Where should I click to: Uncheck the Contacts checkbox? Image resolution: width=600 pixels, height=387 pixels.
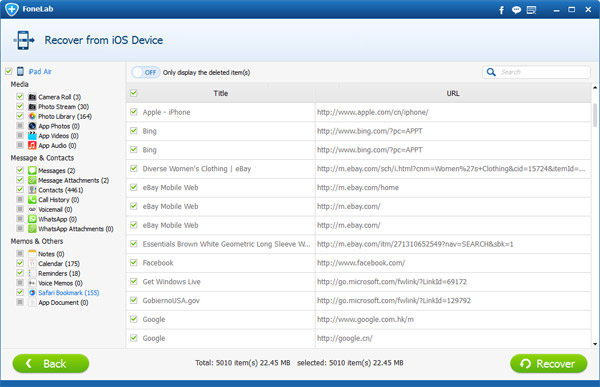pyautogui.click(x=20, y=189)
